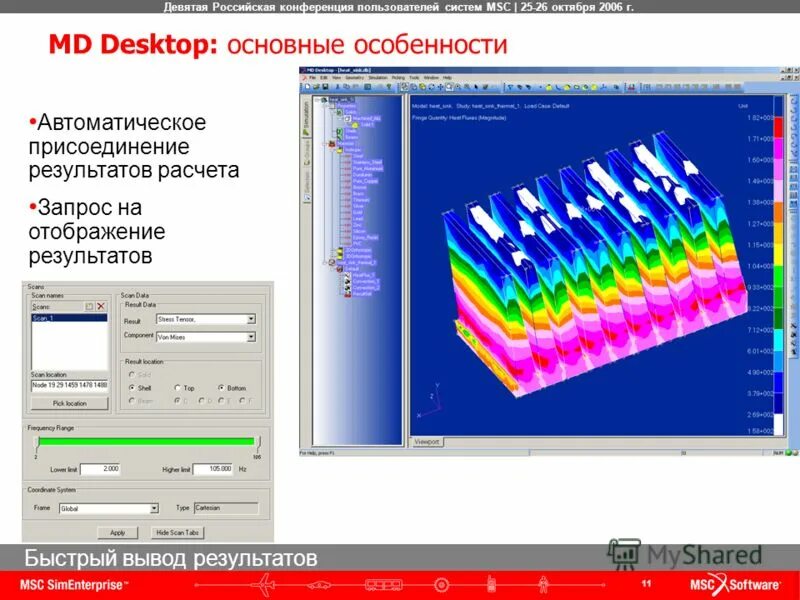800x600 pixels.
Task: Click the Selection vertical sidebar tab
Action: pos(306,187)
